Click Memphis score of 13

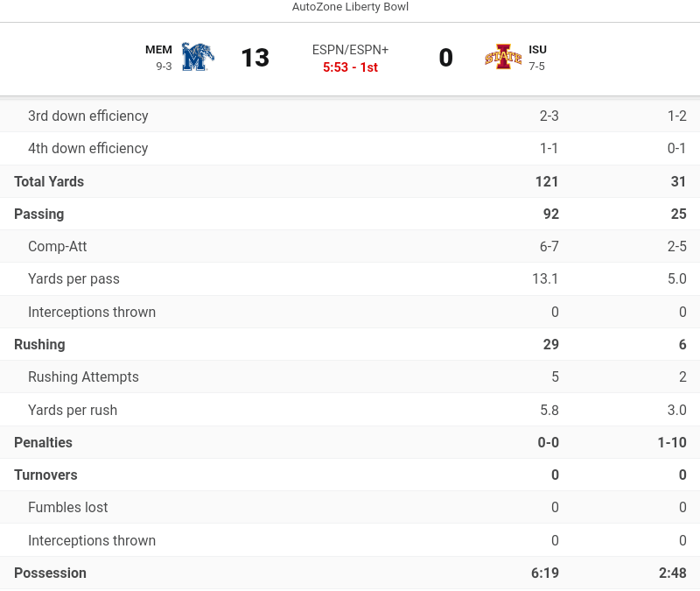tap(255, 58)
